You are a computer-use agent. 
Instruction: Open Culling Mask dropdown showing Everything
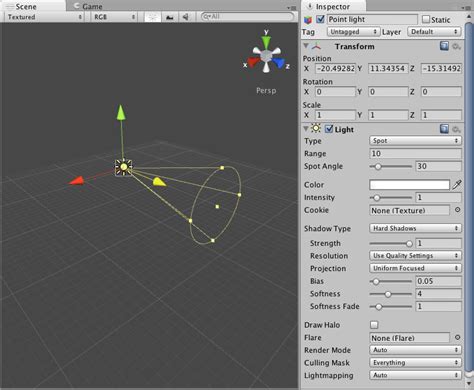[x=415, y=362]
